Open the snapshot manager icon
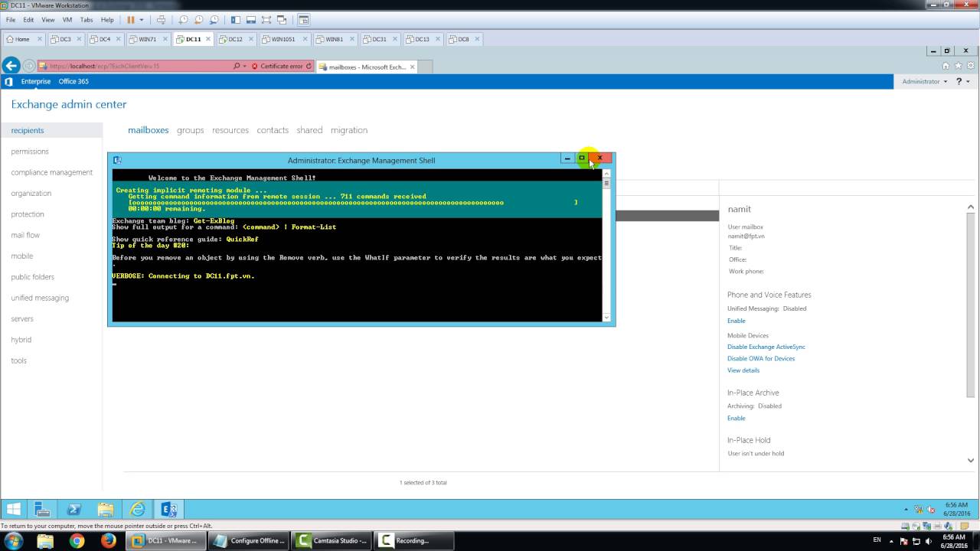 point(213,20)
